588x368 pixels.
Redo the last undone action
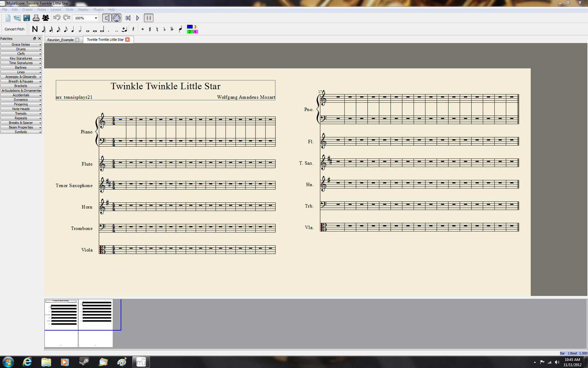(66, 18)
